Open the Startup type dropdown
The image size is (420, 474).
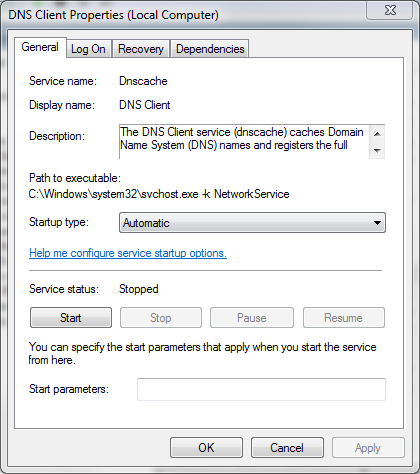tap(252, 223)
